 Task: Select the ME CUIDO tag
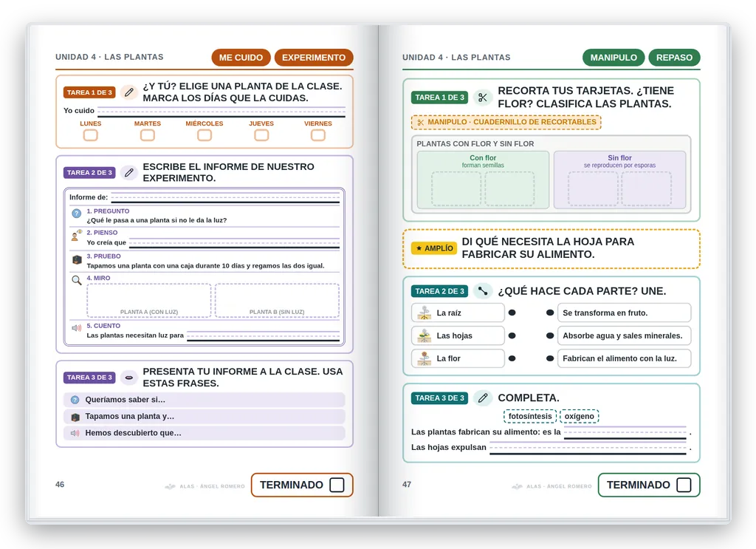point(241,58)
